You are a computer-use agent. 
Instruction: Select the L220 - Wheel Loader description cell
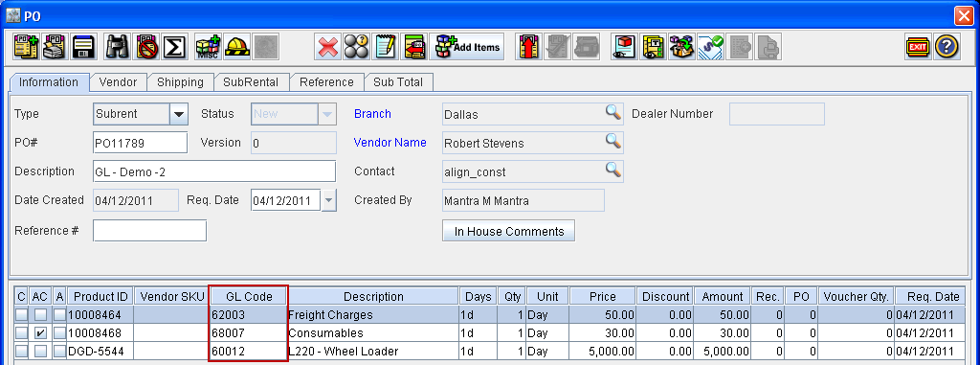[373, 352]
